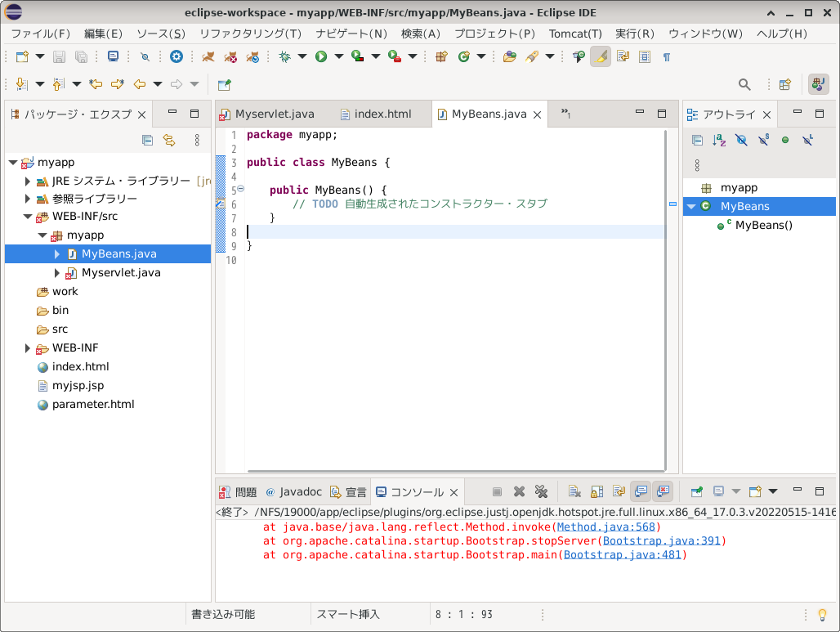Open the Tomcat(T) menu

(575, 34)
